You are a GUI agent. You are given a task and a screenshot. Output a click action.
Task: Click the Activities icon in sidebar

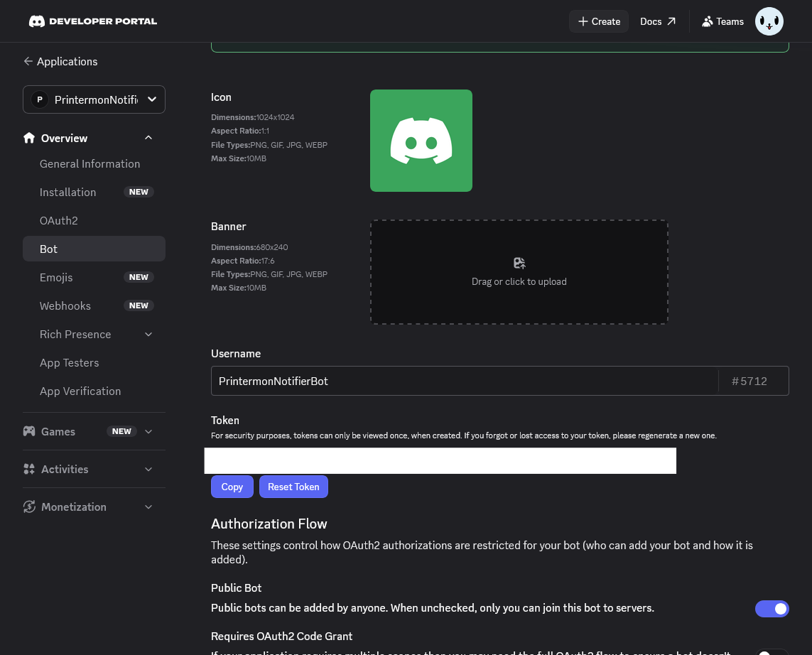coord(29,469)
